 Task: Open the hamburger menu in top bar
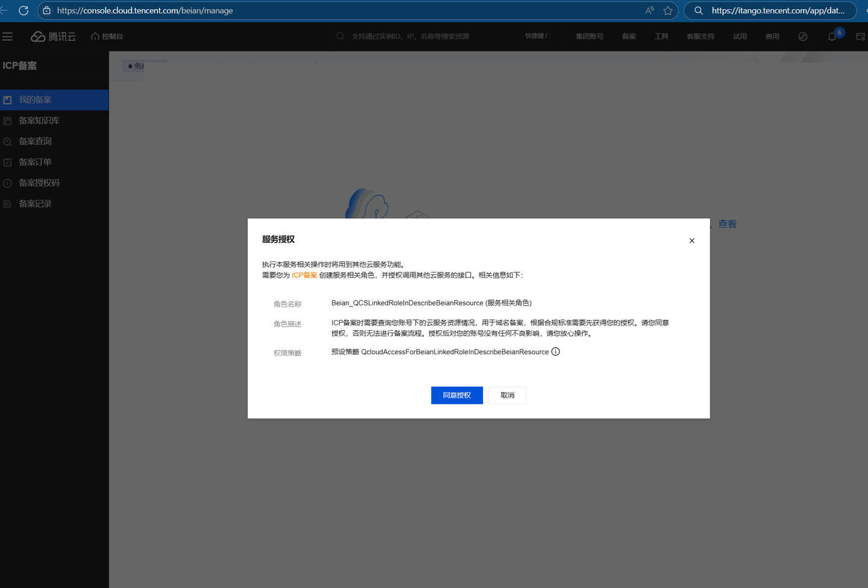tap(8, 37)
